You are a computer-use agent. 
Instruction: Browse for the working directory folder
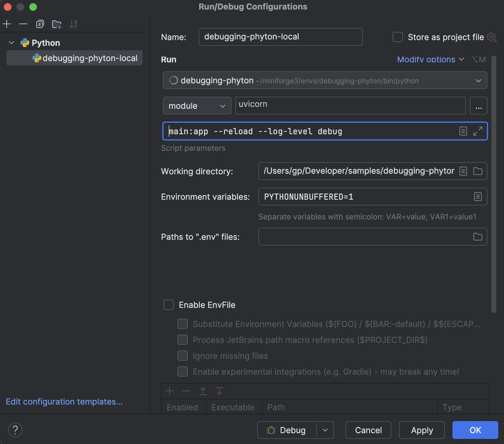coord(478,171)
